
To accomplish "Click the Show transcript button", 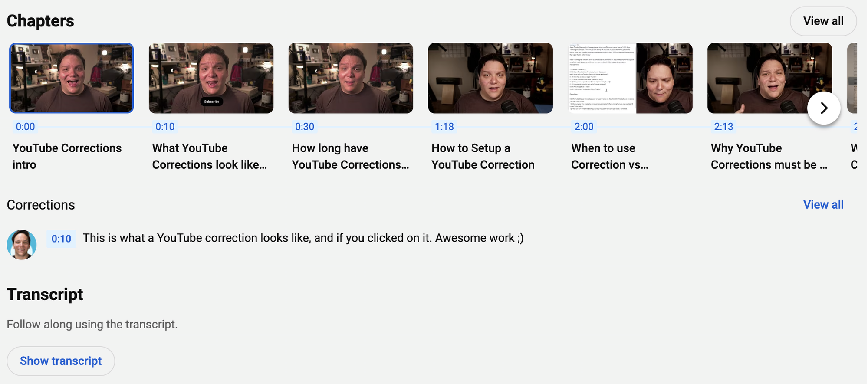I will [x=61, y=361].
